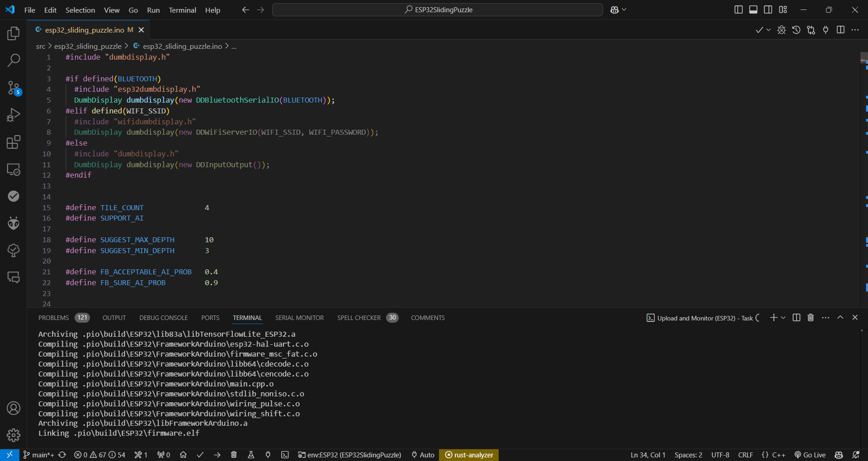The image size is (868, 461).
Task: Expand breadcrumb ellipsis symbol segment
Action: tap(234, 46)
